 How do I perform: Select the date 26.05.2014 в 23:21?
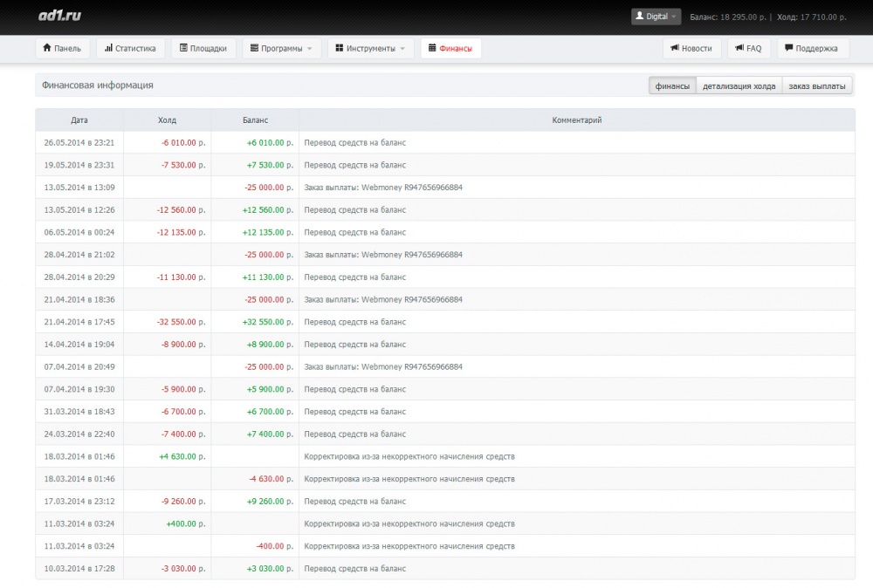[x=79, y=142]
